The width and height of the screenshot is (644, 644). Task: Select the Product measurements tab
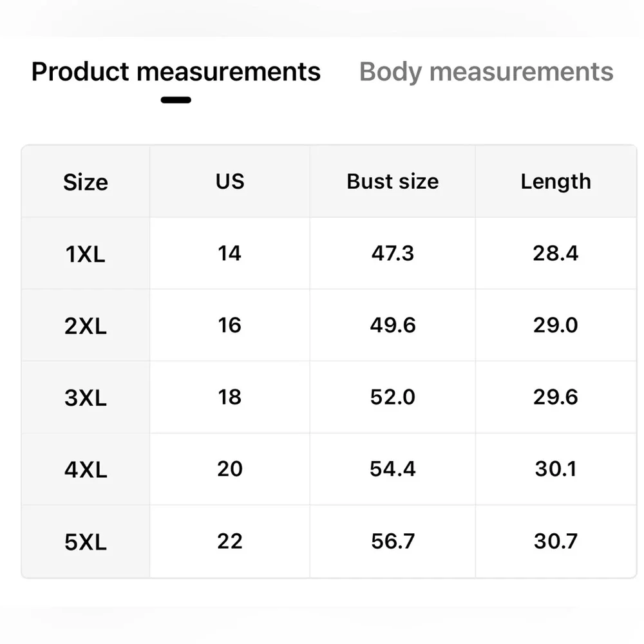[176, 71]
